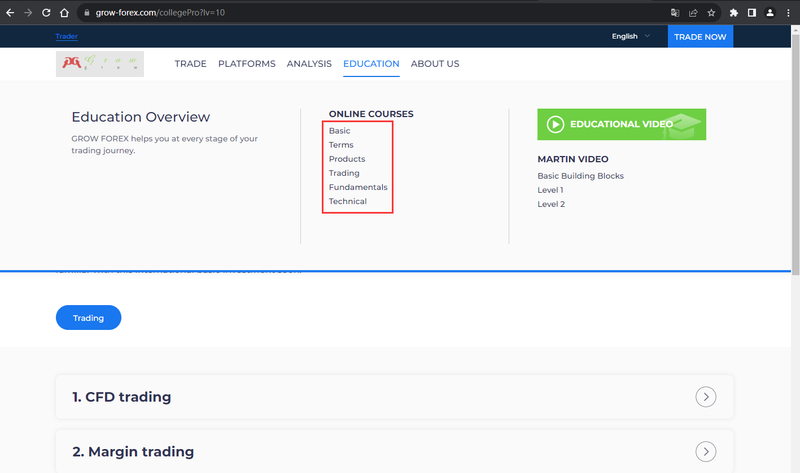Image resolution: width=800 pixels, height=473 pixels.
Task: Click the share page icon in address bar
Action: pyautogui.click(x=693, y=13)
